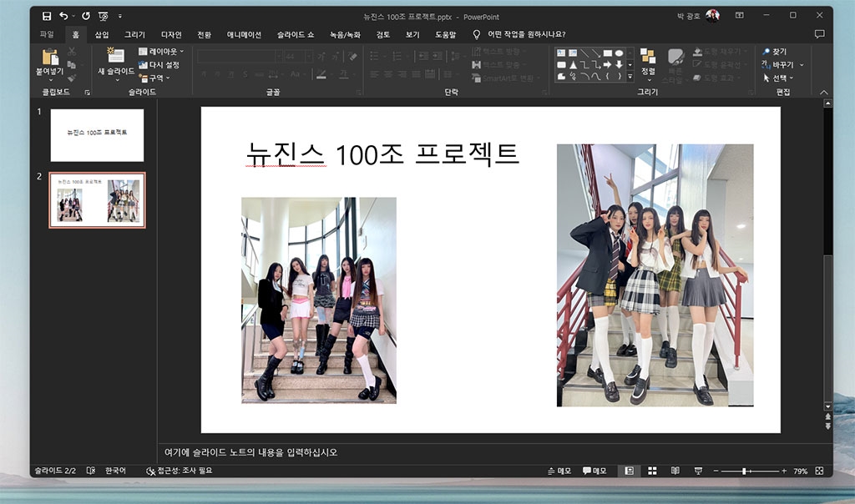This screenshot has width=855, height=504.
Task: Switch to the 녹음/녹화 recording tab
Action: click(x=345, y=34)
